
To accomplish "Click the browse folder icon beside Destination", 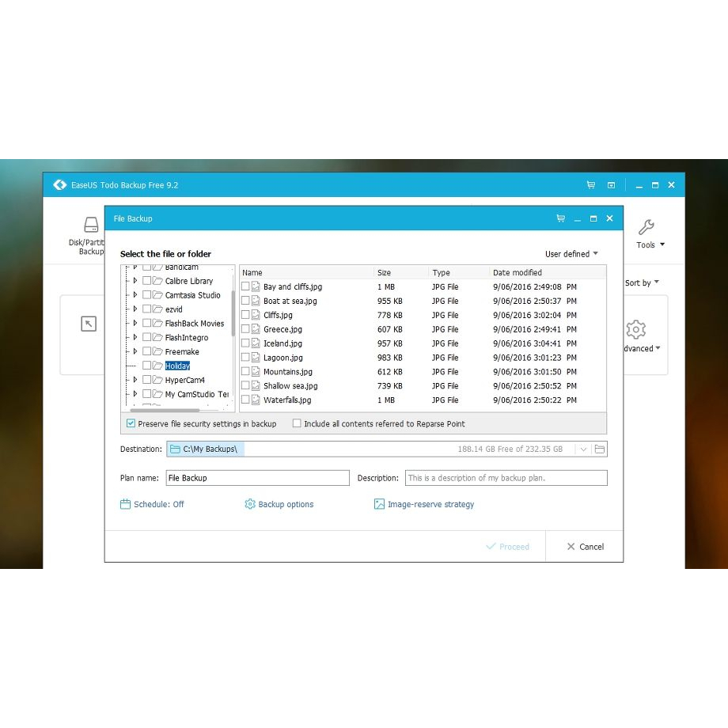I will click(600, 449).
